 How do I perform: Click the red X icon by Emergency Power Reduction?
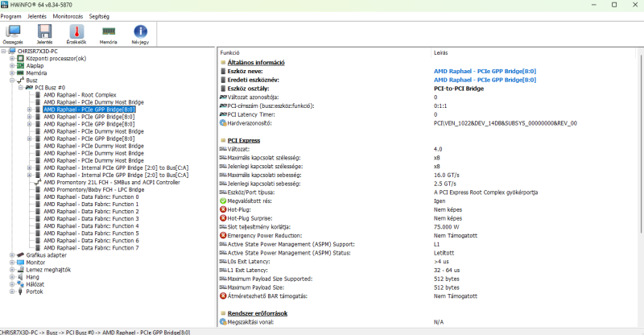223,235
